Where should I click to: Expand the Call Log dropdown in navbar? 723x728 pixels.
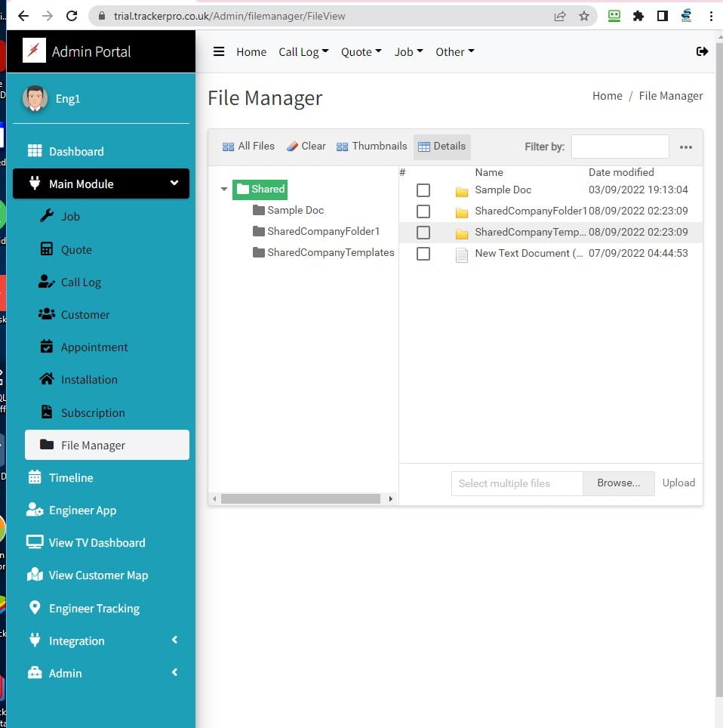click(303, 52)
